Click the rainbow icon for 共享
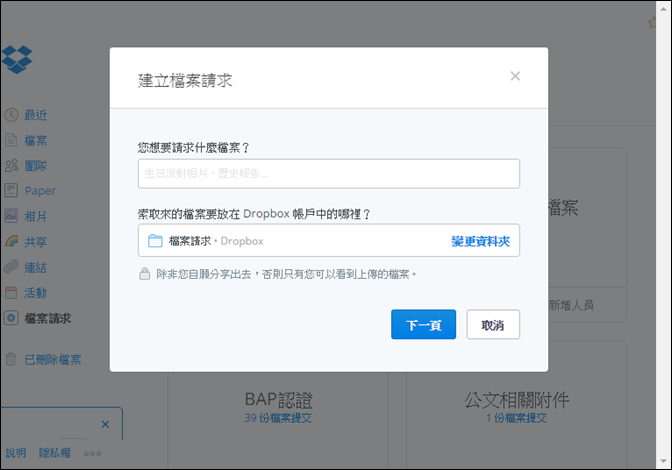The height and width of the screenshot is (470, 672). click(x=12, y=241)
